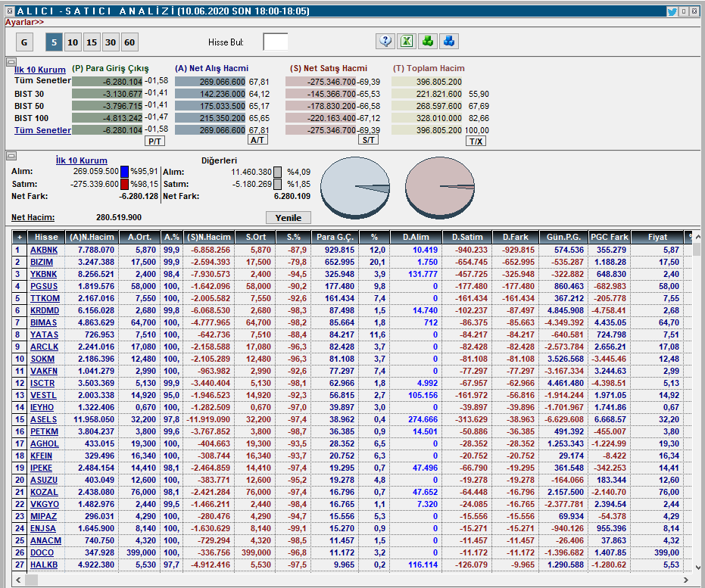Click the table vertical scrollbar down arrow
Viewport: 705px width, 588px height.
click(x=697, y=568)
